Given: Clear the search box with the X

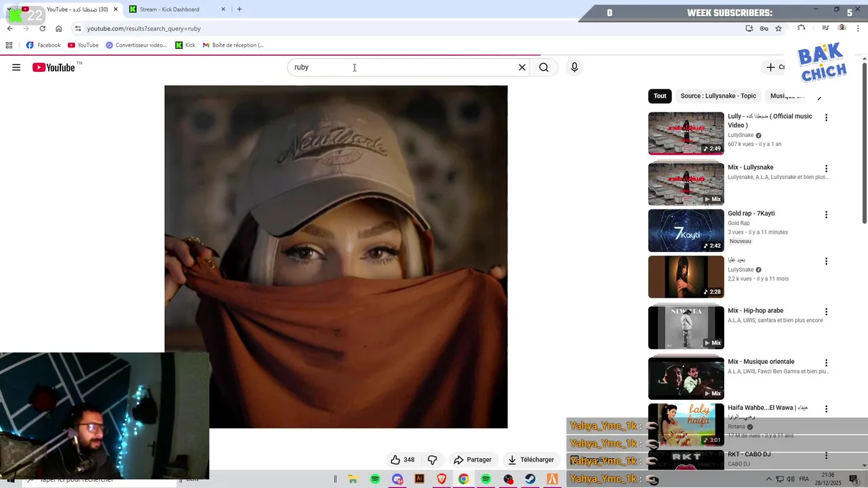Looking at the screenshot, I should coord(522,67).
